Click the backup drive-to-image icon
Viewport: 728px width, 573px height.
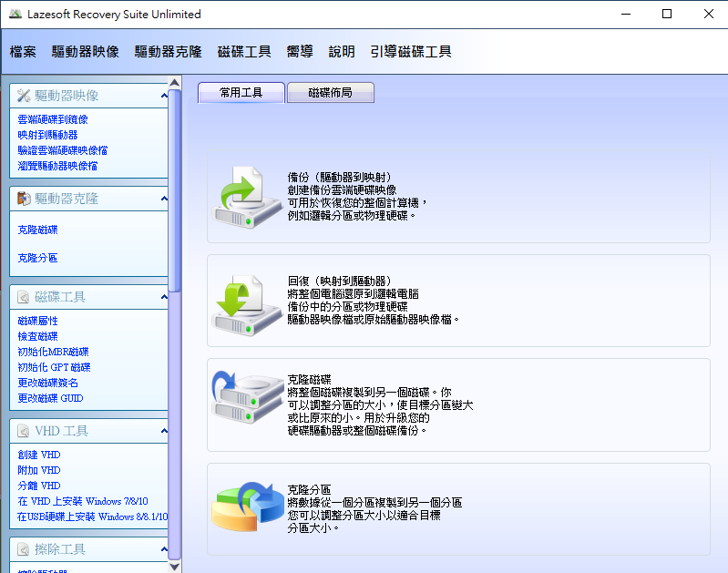[247, 197]
